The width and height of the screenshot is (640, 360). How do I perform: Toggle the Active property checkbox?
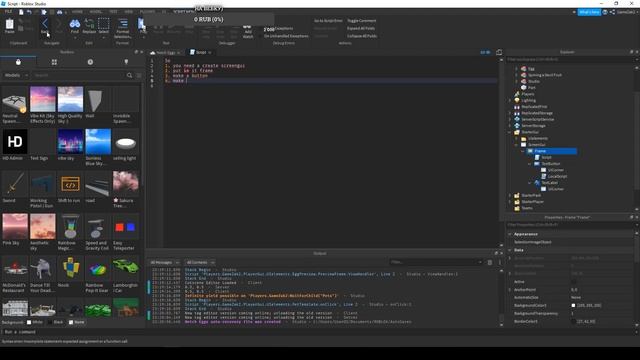574,282
